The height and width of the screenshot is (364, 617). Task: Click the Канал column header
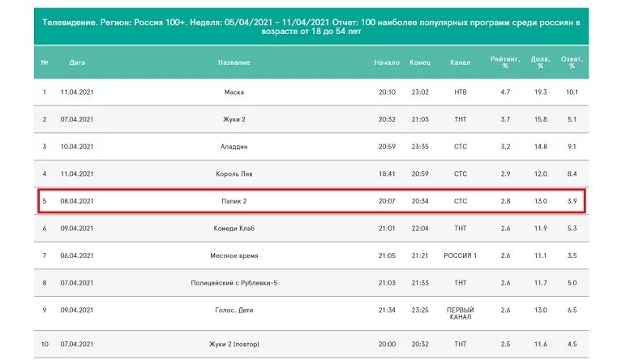461,62
